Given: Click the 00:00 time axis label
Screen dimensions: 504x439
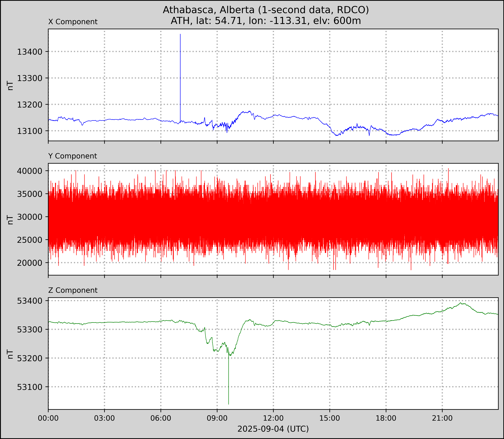Looking at the screenshot, I should [x=48, y=418].
